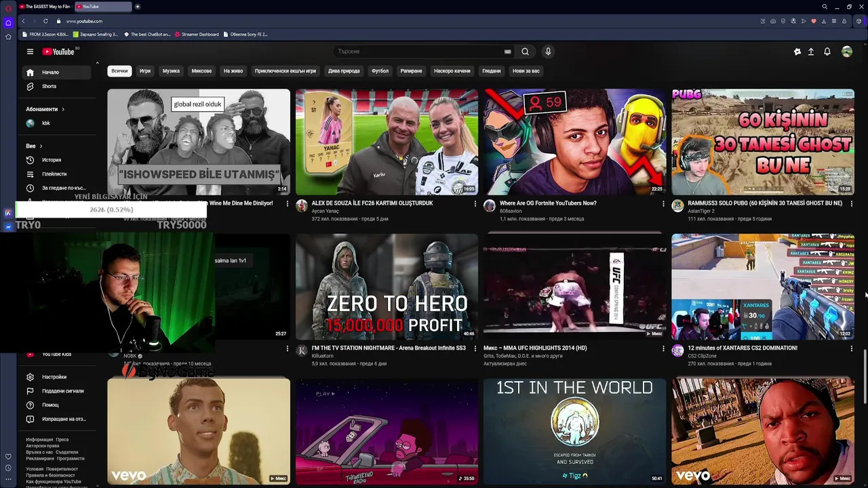
Task: Start voice search with microphone icon
Action: [548, 52]
